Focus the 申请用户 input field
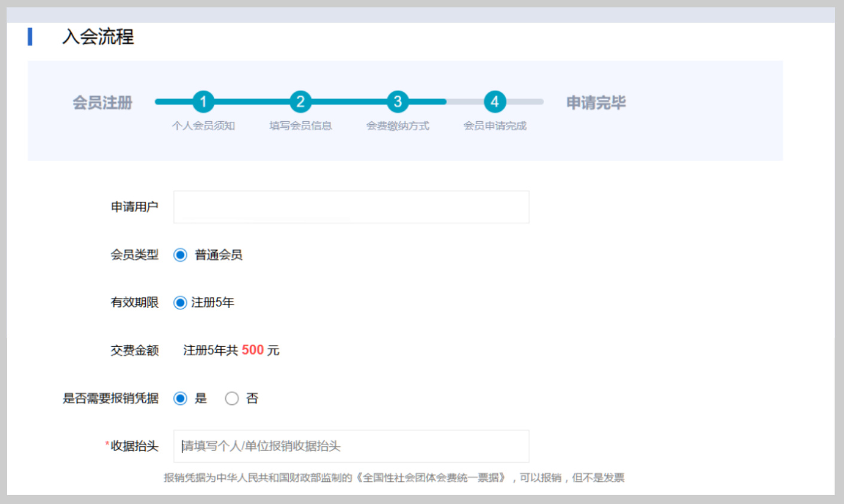Viewport: 844px width, 504px height. click(351, 207)
